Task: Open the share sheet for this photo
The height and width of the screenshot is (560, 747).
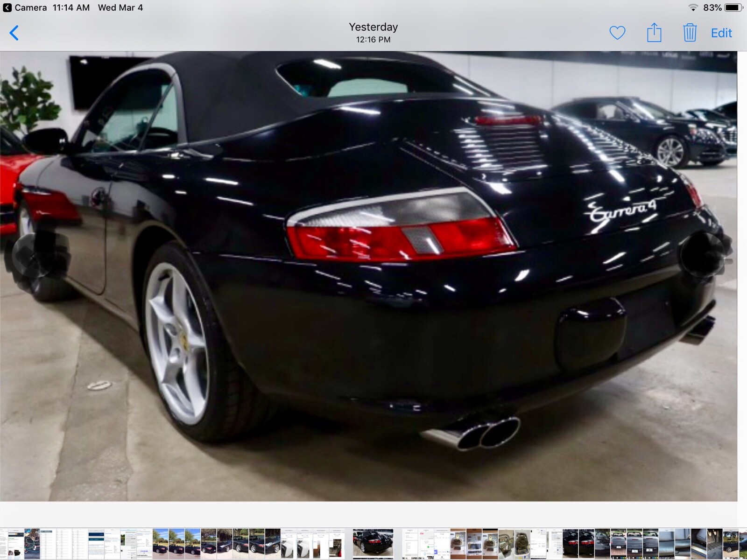Action: 654,33
